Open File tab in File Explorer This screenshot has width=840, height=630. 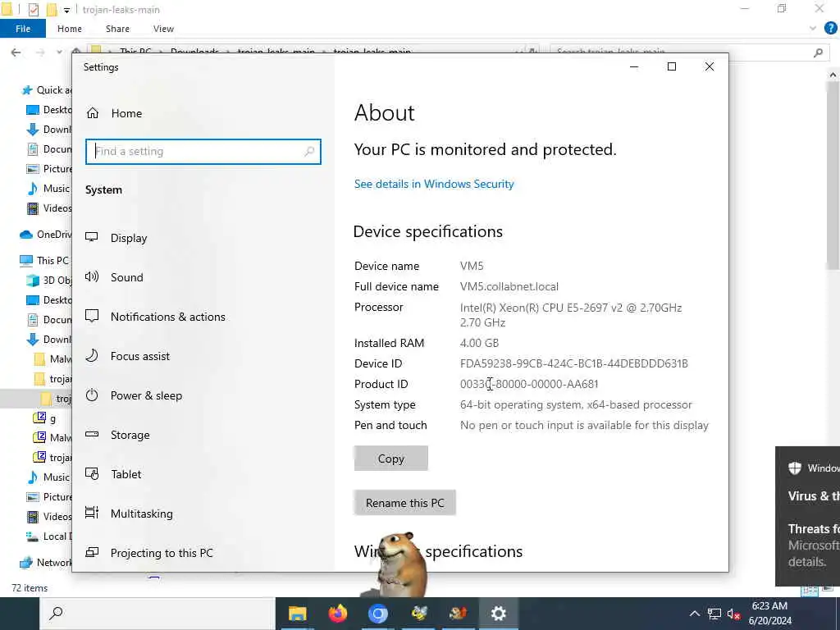[23, 29]
